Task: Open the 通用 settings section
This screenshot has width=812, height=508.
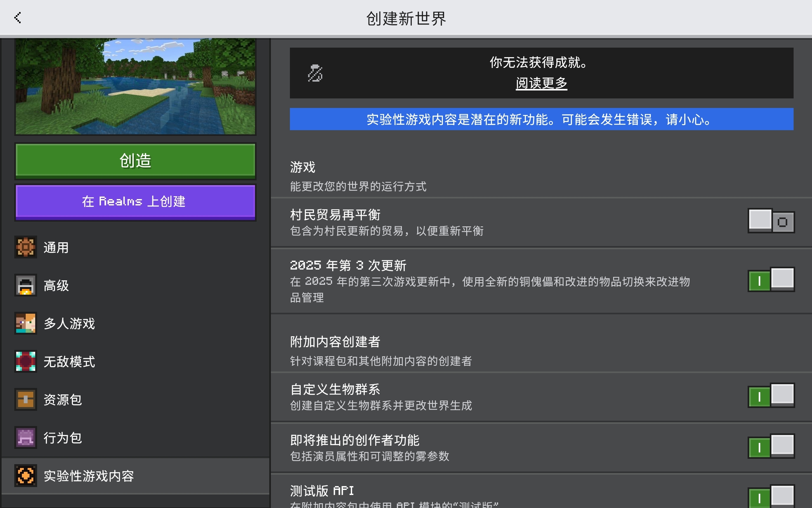Action: coord(135,247)
